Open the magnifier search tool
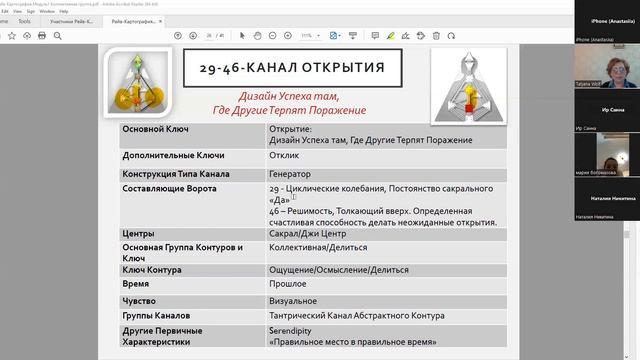Image resolution: width=640 pixels, height=360 pixels. point(58,36)
